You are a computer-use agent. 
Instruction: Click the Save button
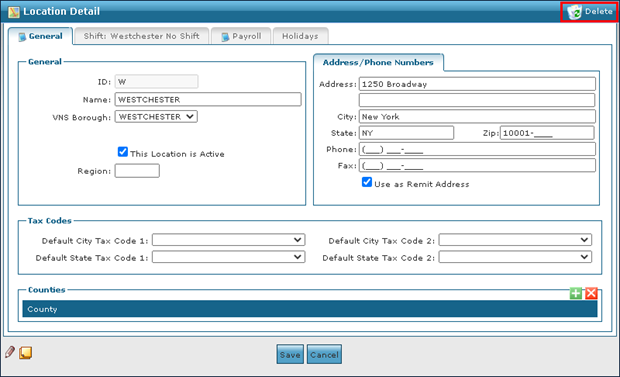point(290,354)
